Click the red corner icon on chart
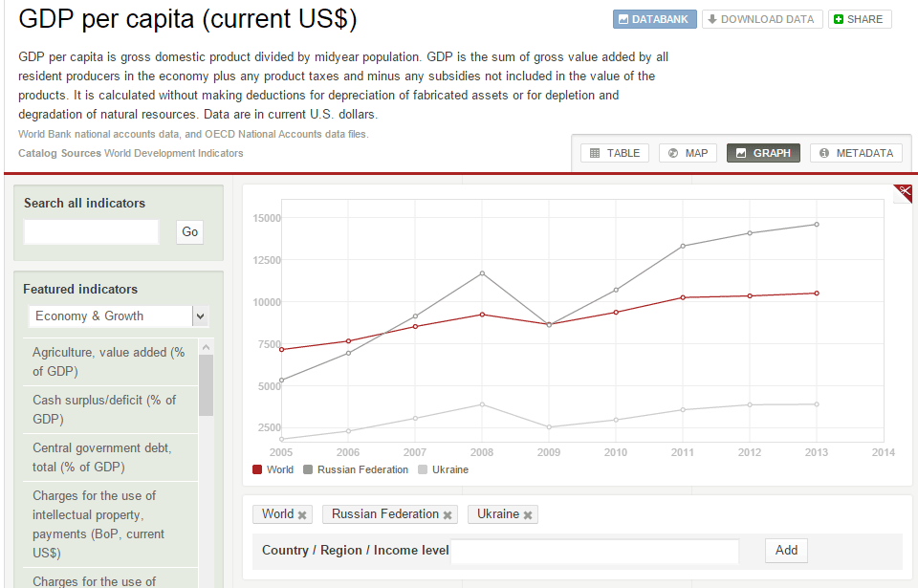 coord(904,193)
